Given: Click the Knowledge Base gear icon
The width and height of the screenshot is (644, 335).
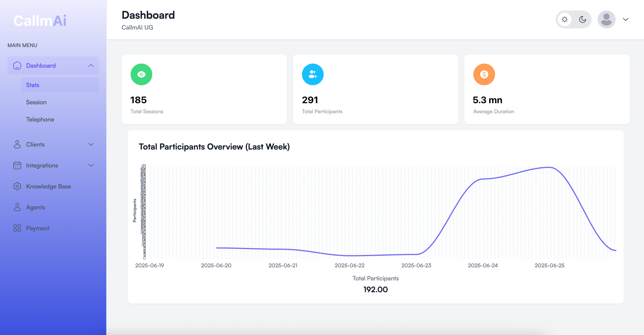Looking at the screenshot, I should pyautogui.click(x=17, y=187).
